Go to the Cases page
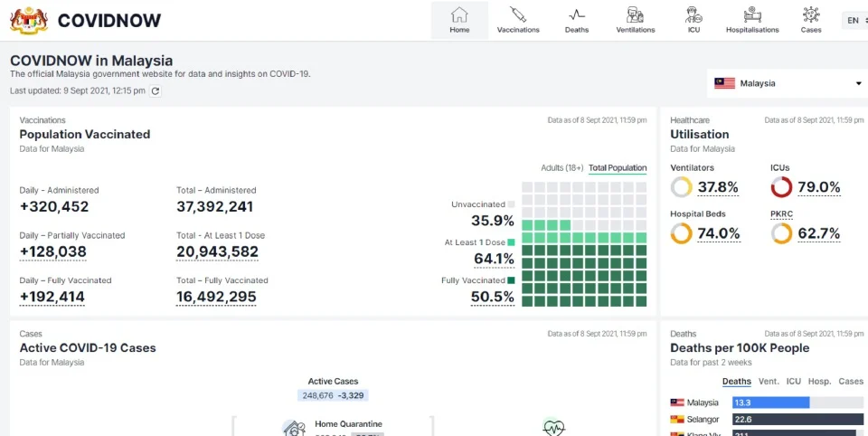The width and height of the screenshot is (868, 436). [x=811, y=21]
